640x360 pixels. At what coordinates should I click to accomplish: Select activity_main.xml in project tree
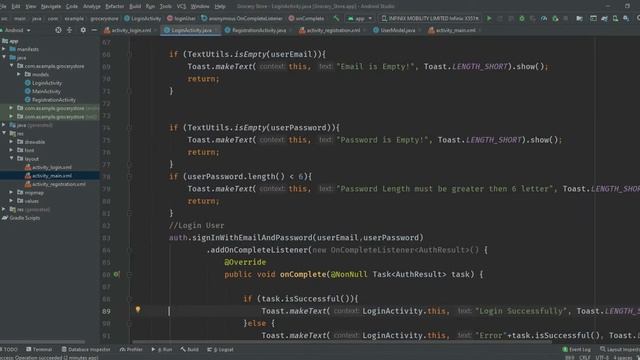tap(52, 176)
